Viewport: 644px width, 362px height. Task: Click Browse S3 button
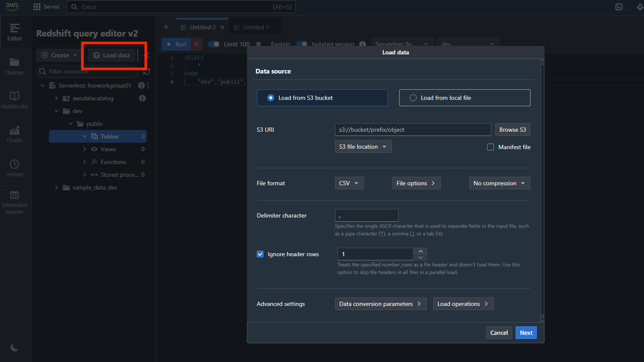[513, 130]
